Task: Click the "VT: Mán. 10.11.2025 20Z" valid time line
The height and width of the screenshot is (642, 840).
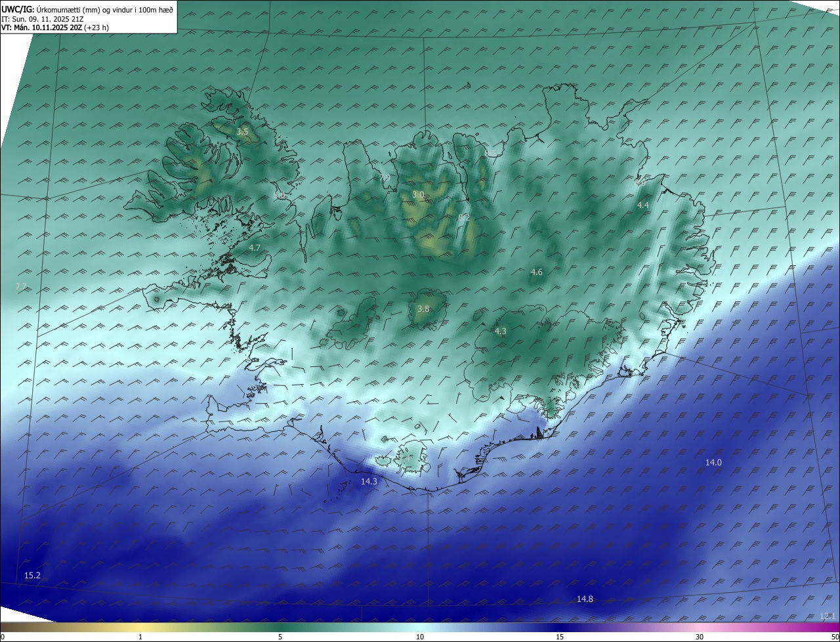Action: click(54, 28)
